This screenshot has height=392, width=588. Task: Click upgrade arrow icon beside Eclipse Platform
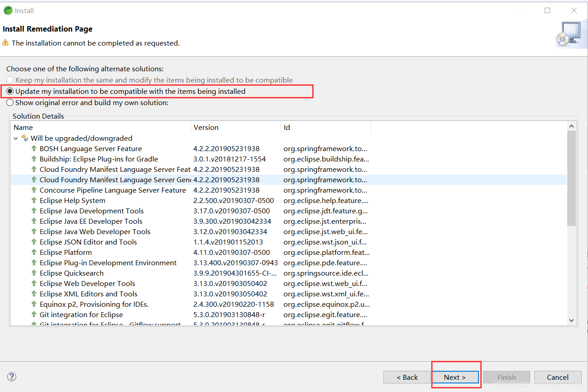[34, 252]
